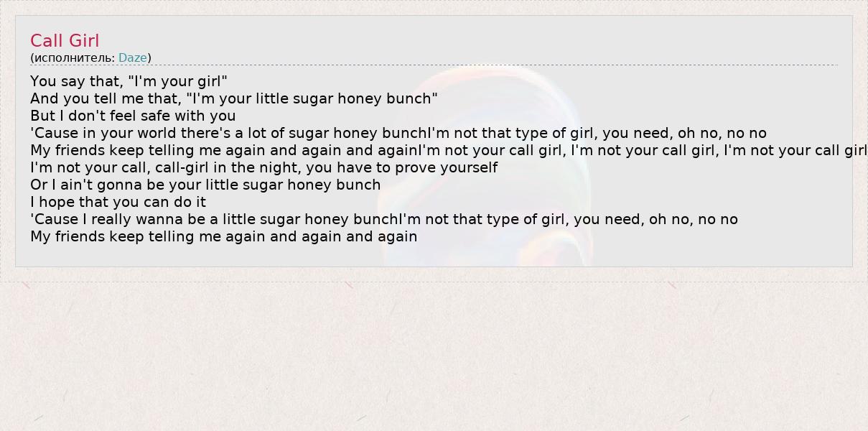Click the final lyric line "My friends keep telling me"
This screenshot has width=868, height=431.
[223, 236]
